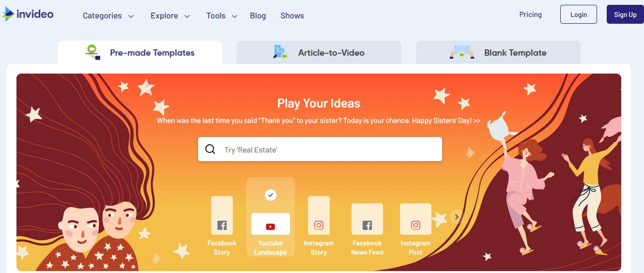Open the Tools dropdown

[x=221, y=15]
